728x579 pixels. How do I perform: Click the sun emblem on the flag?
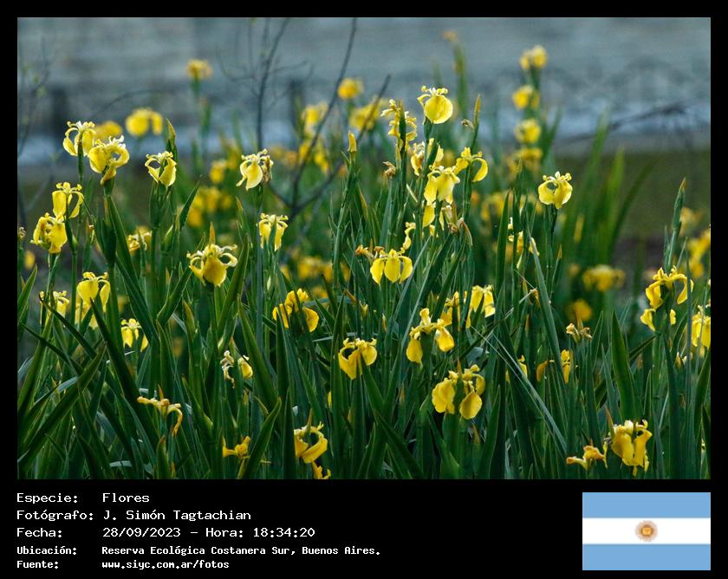(646, 530)
